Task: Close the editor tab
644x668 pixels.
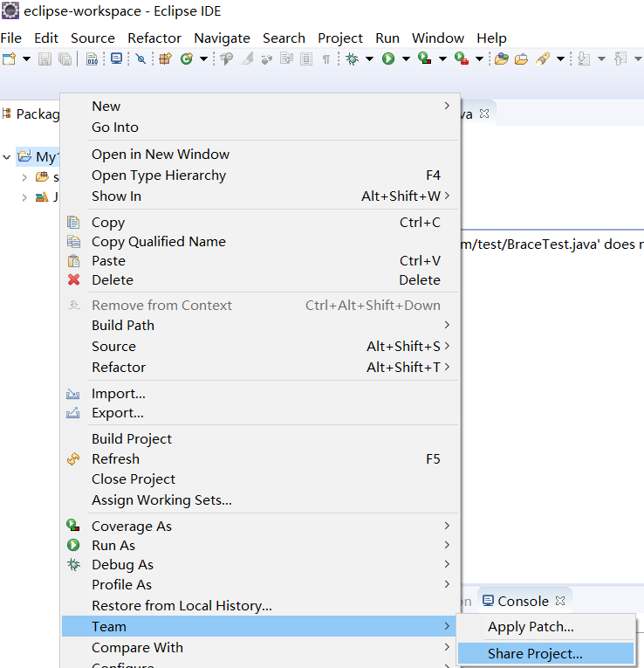Action: (484, 114)
